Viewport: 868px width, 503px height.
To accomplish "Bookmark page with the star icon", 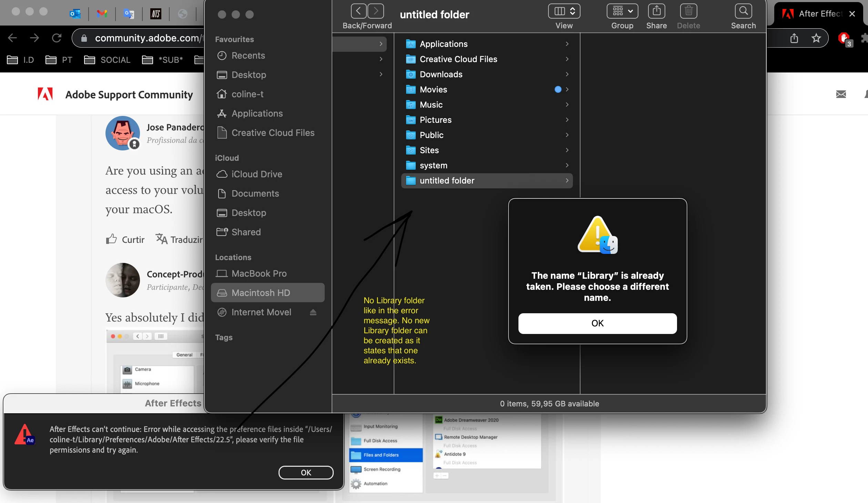I will [816, 38].
